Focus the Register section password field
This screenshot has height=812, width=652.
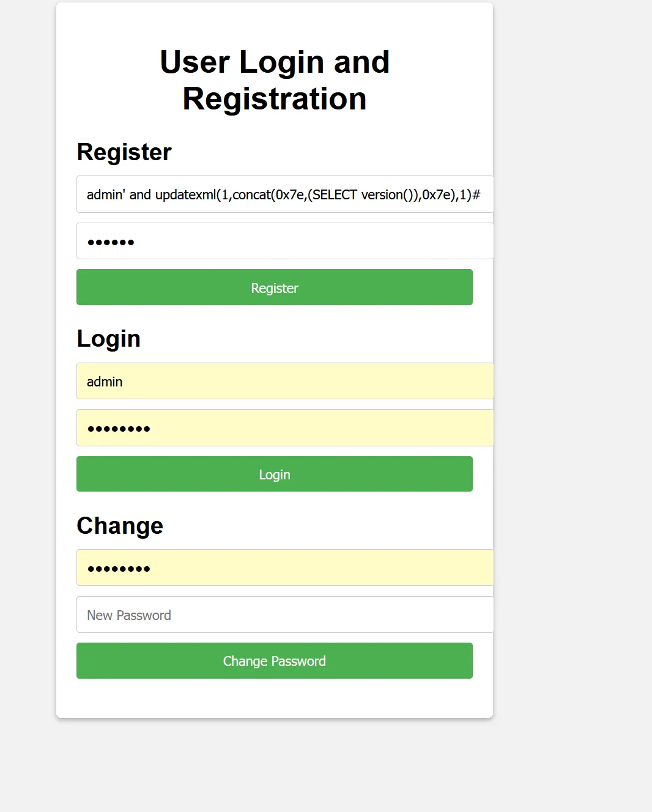tap(284, 242)
